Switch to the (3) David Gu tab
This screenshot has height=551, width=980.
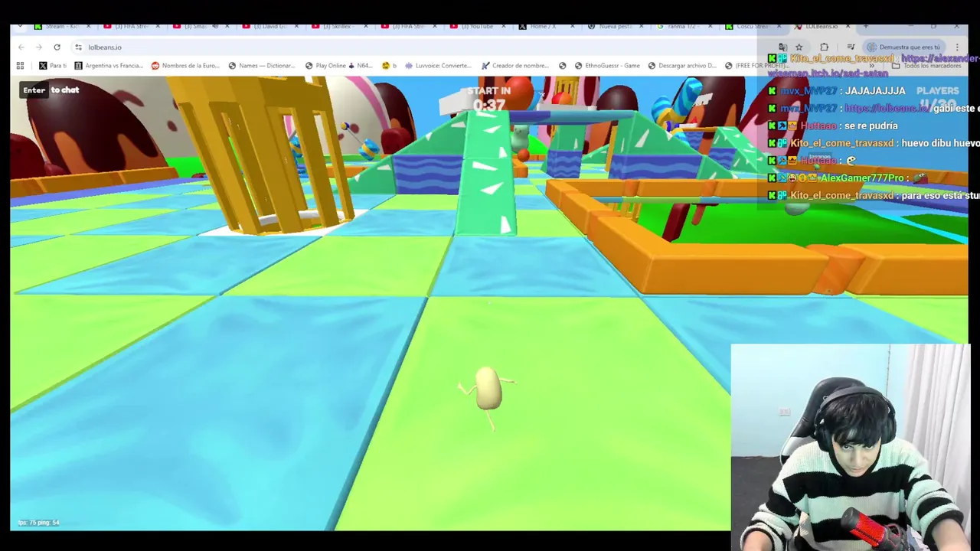click(268, 26)
